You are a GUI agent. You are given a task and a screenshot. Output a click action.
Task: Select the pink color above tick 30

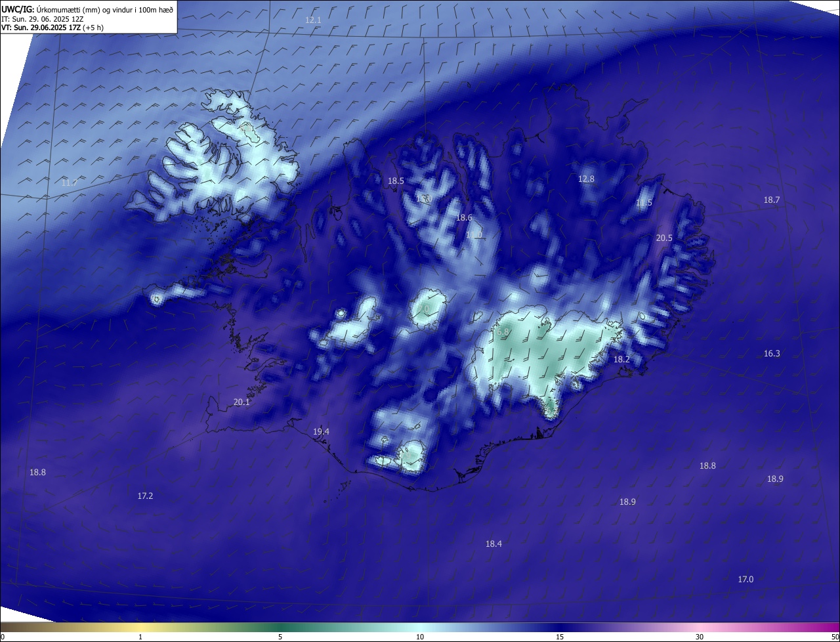700,627
